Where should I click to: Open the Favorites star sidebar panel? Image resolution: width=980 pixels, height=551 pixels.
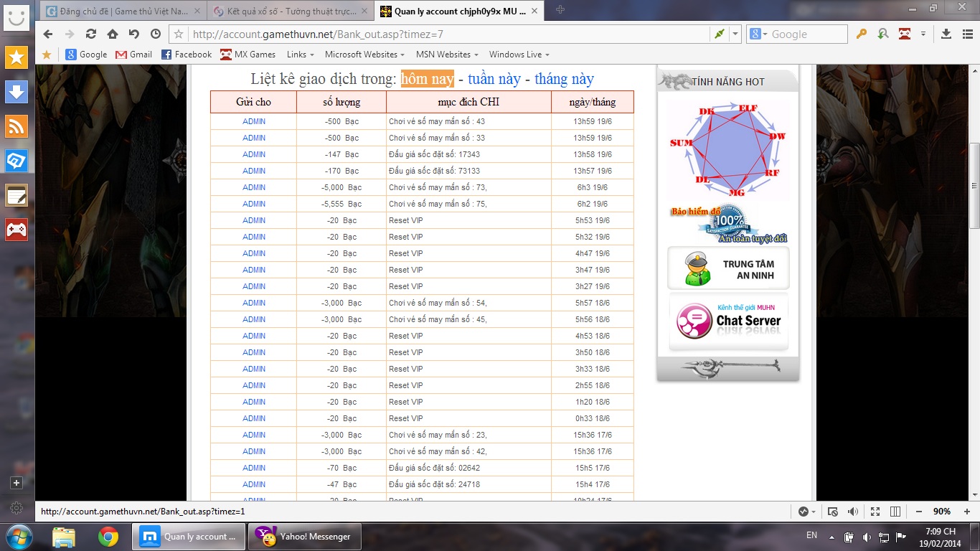click(17, 57)
